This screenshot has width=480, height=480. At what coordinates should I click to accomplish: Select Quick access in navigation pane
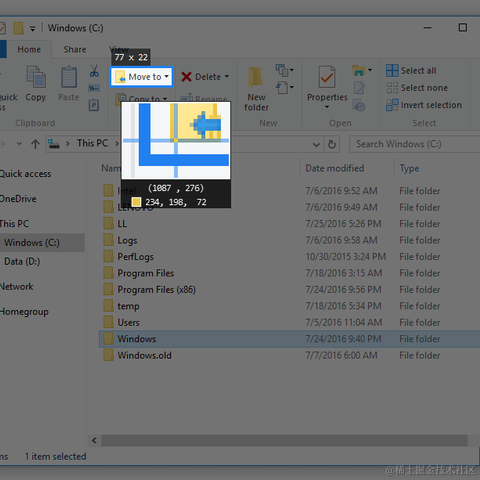pos(25,174)
